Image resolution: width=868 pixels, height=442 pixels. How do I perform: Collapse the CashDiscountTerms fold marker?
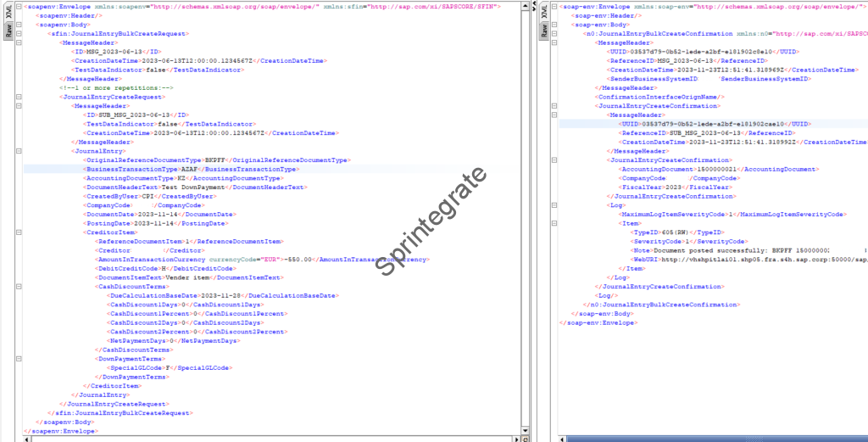click(19, 287)
